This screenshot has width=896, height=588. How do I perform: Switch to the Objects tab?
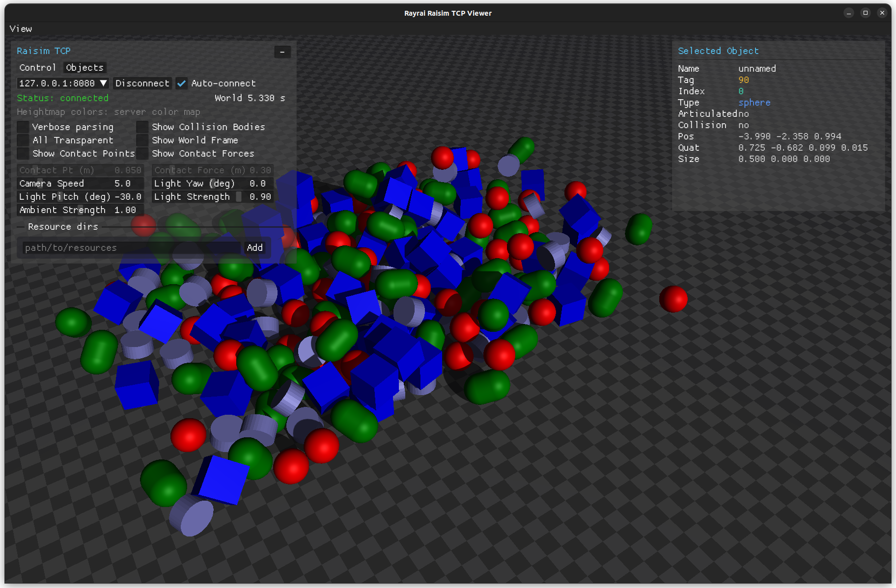pyautogui.click(x=84, y=68)
